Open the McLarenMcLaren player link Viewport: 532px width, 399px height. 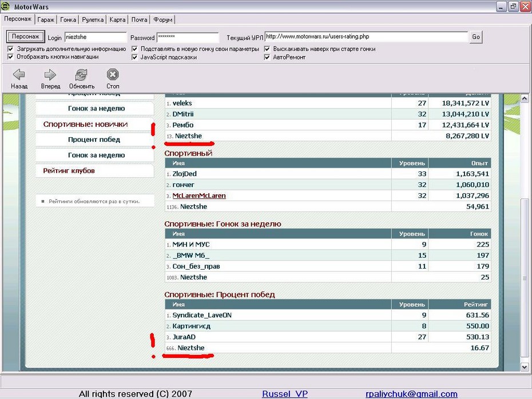[199, 195]
